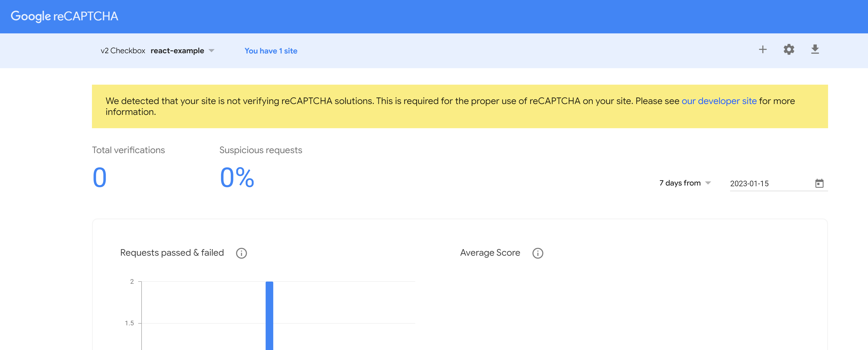This screenshot has width=868, height=350.
Task: Click info icon next to Average Score
Action: pyautogui.click(x=537, y=253)
